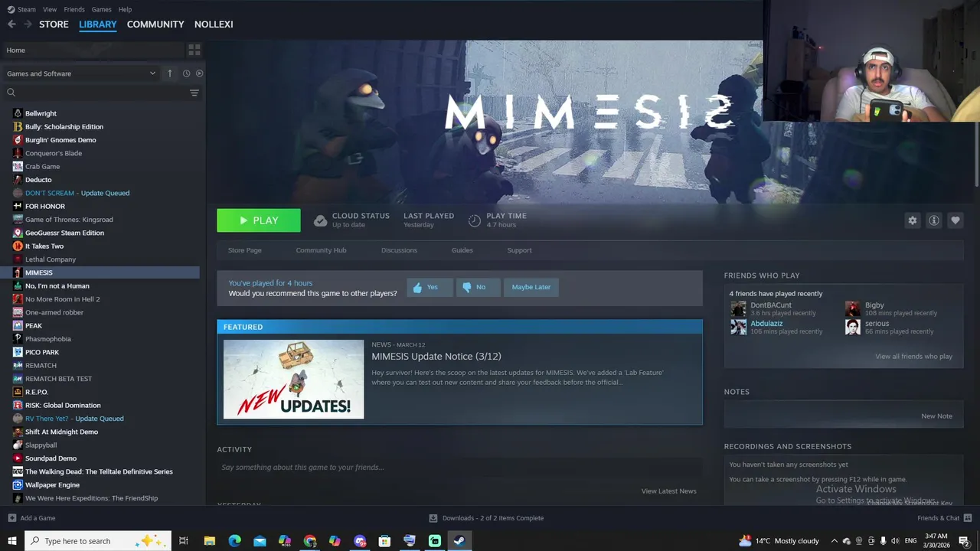980x551 pixels.
Task: Click the back navigation arrow
Action: point(11,24)
